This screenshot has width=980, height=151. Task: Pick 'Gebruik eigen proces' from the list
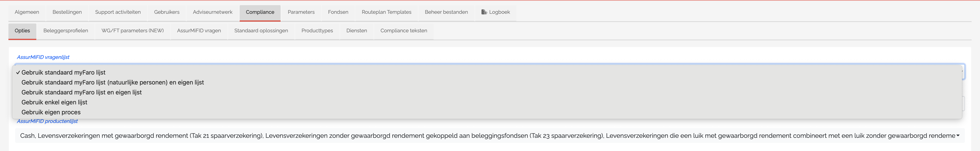[x=487, y=112]
